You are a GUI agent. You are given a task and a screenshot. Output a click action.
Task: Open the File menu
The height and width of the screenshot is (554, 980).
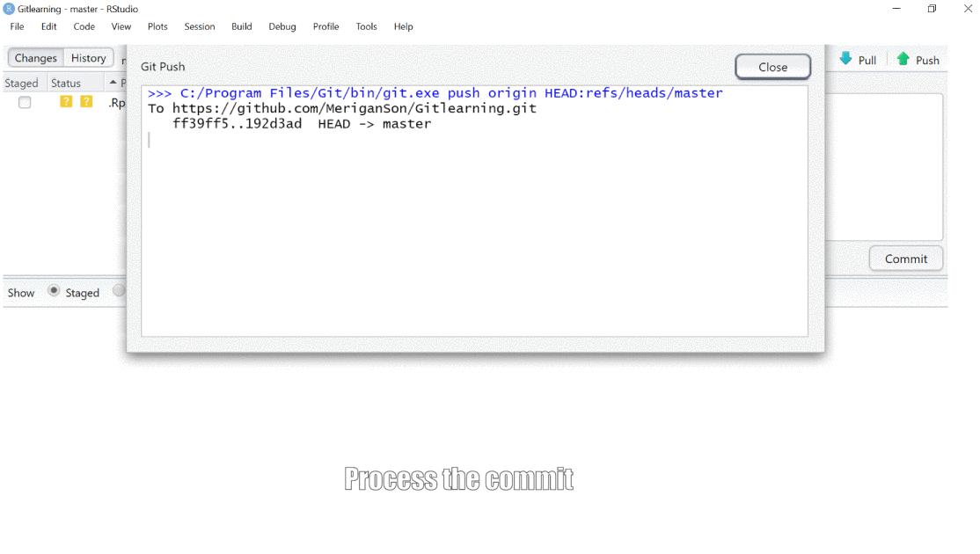17,26
